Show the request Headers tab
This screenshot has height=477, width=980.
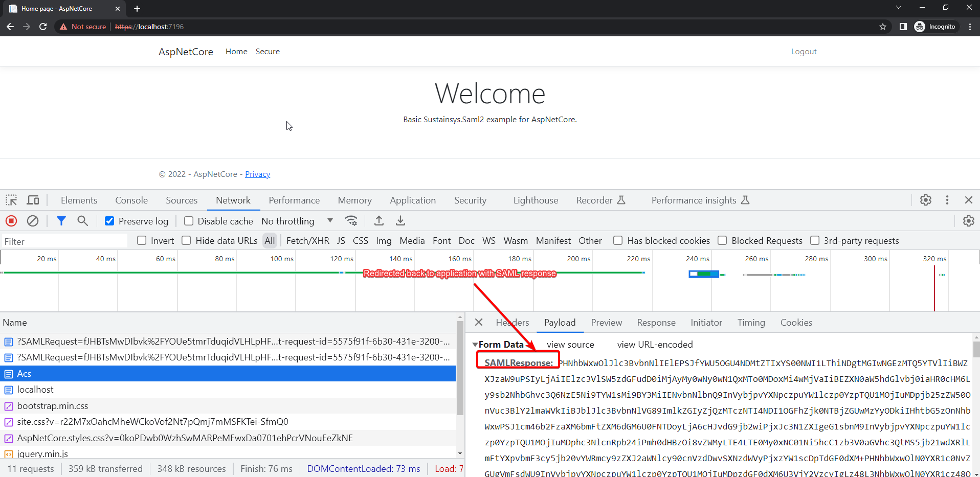pos(513,323)
